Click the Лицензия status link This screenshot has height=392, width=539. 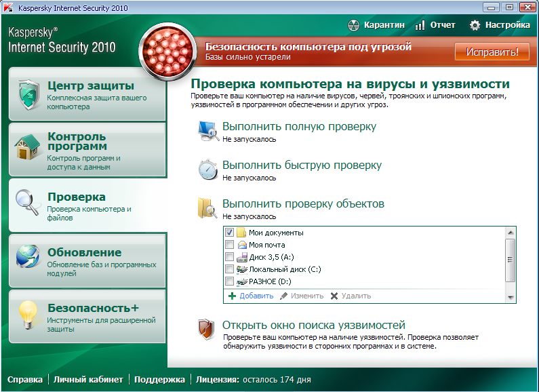254,380
